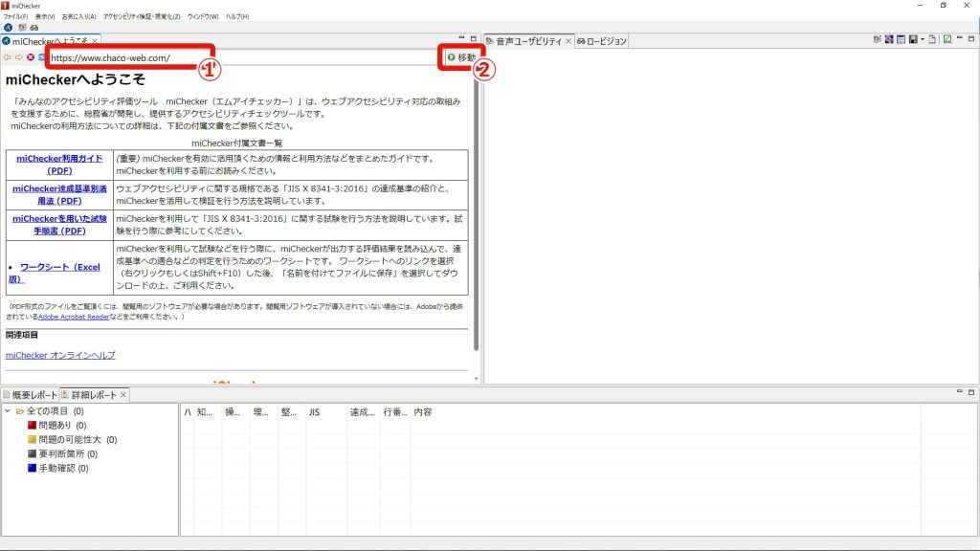Collapse the 全ての項目 tree node
This screenshot has height=551, width=980.
click(8, 411)
